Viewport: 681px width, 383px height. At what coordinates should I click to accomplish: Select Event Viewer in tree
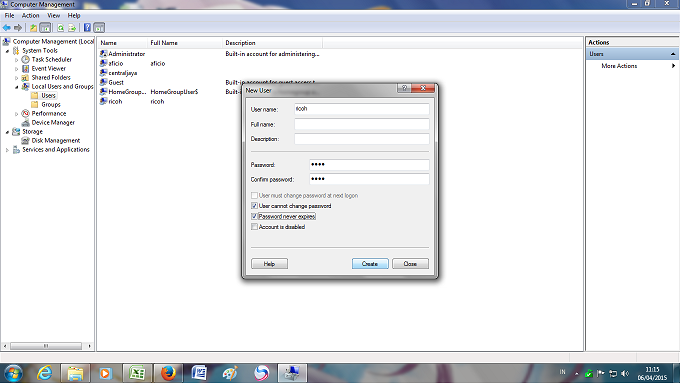(x=49, y=69)
